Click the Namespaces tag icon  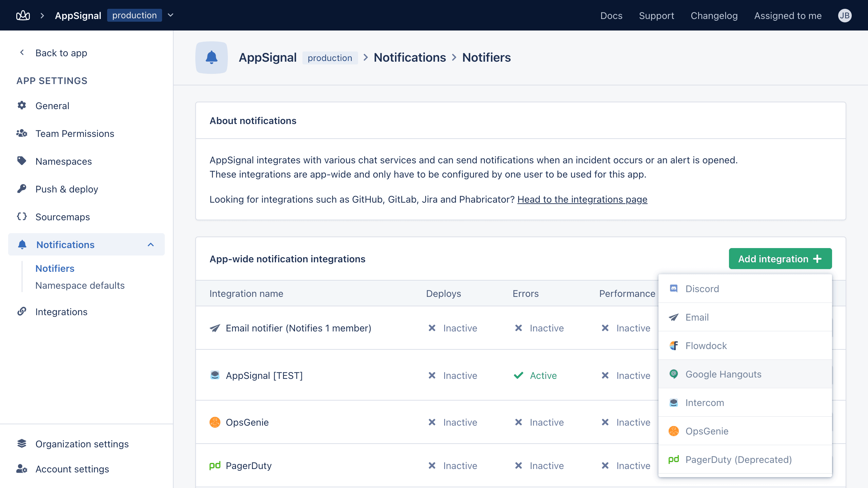point(22,161)
